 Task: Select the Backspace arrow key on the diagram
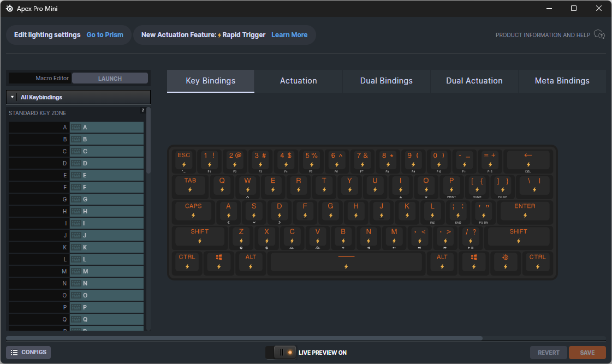[x=528, y=161]
